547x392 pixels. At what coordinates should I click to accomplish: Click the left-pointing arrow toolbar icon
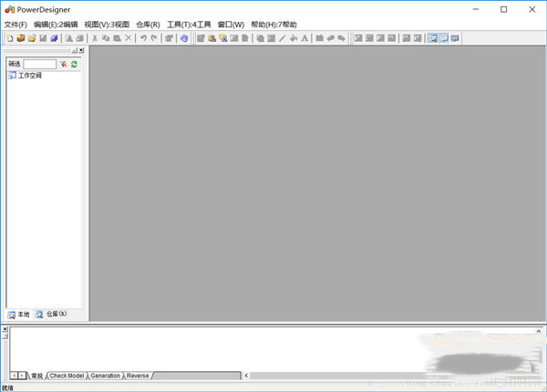click(330, 38)
